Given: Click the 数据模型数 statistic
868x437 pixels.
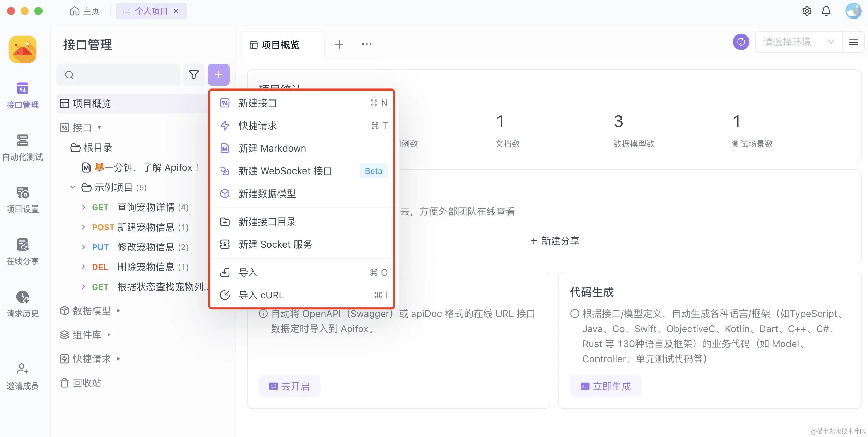Looking at the screenshot, I should coord(634,132).
